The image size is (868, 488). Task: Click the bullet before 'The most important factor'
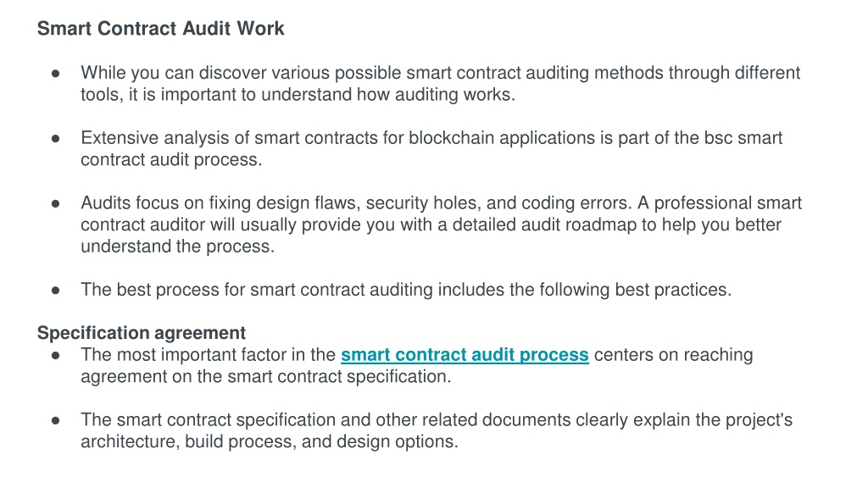55,355
